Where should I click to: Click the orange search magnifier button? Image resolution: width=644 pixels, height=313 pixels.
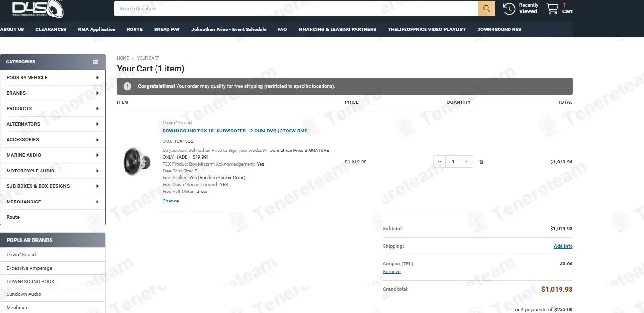[x=487, y=9]
